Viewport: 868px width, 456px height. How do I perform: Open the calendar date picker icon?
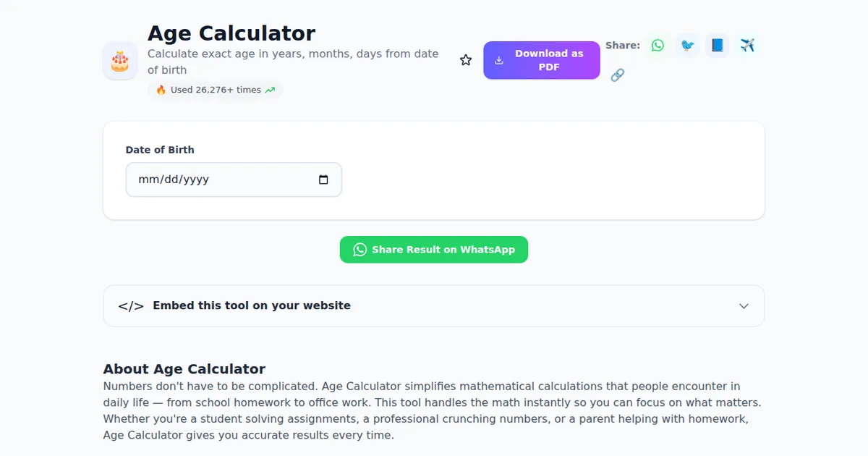[x=323, y=180]
